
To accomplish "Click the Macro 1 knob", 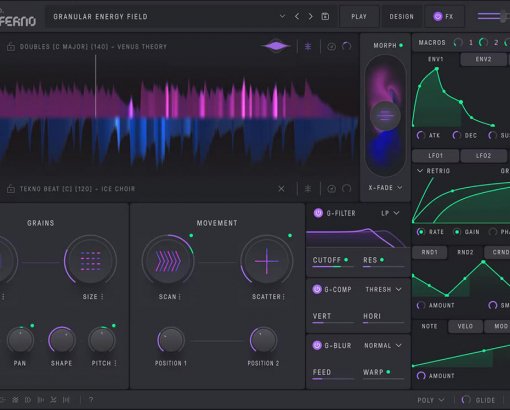I will tap(458, 42).
